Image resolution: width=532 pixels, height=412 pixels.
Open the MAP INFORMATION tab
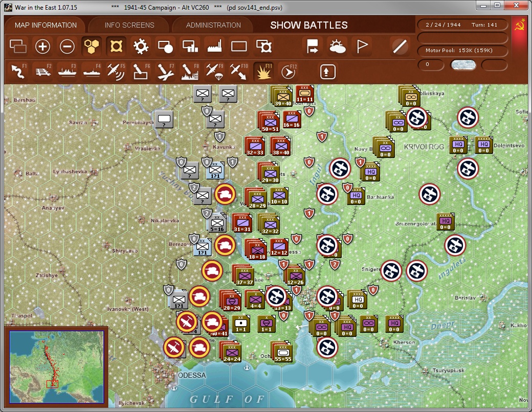[46, 25]
